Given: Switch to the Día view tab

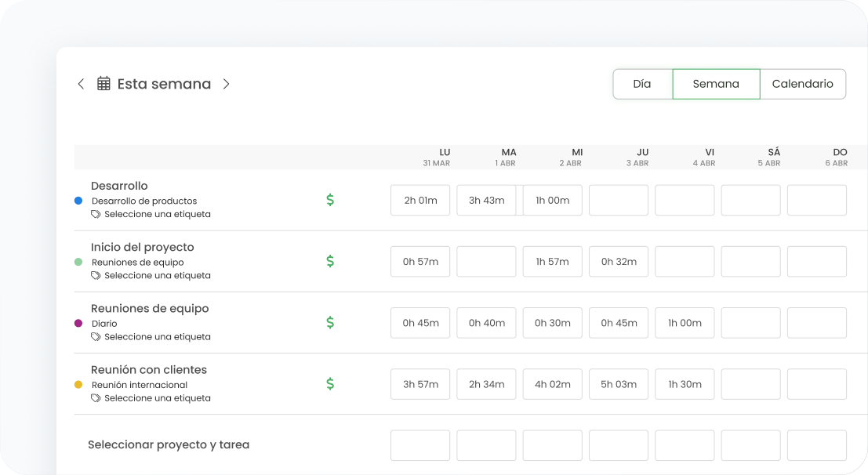Looking at the screenshot, I should click(642, 84).
